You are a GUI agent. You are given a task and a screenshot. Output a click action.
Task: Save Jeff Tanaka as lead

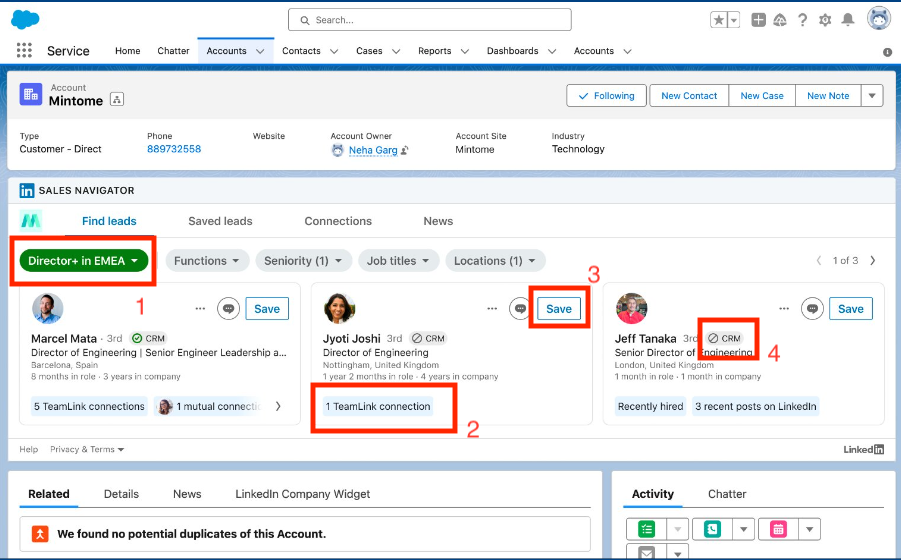[x=850, y=308]
